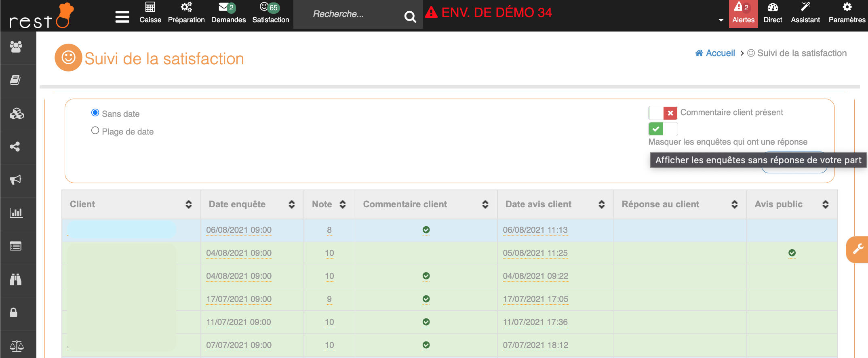The height and width of the screenshot is (358, 868).
Task: Toggle Commentaire client présent switch
Action: coord(663,113)
